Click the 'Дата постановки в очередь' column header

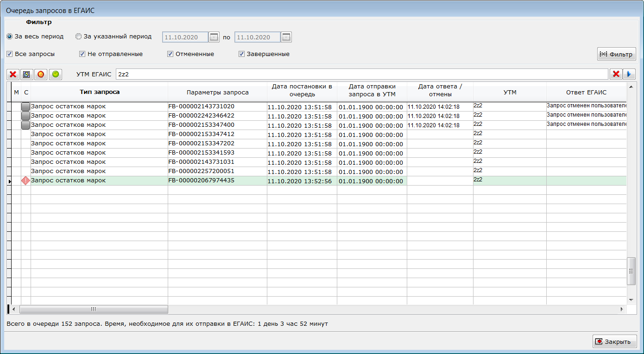point(302,92)
